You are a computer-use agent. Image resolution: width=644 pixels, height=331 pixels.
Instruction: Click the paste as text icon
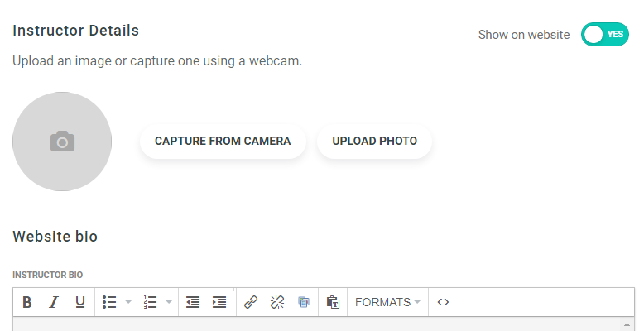click(x=333, y=302)
